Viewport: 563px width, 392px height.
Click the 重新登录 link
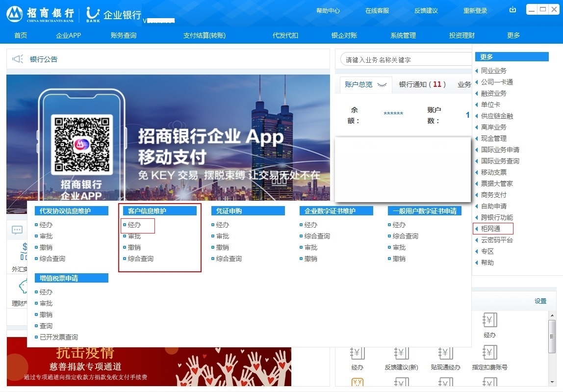click(475, 11)
